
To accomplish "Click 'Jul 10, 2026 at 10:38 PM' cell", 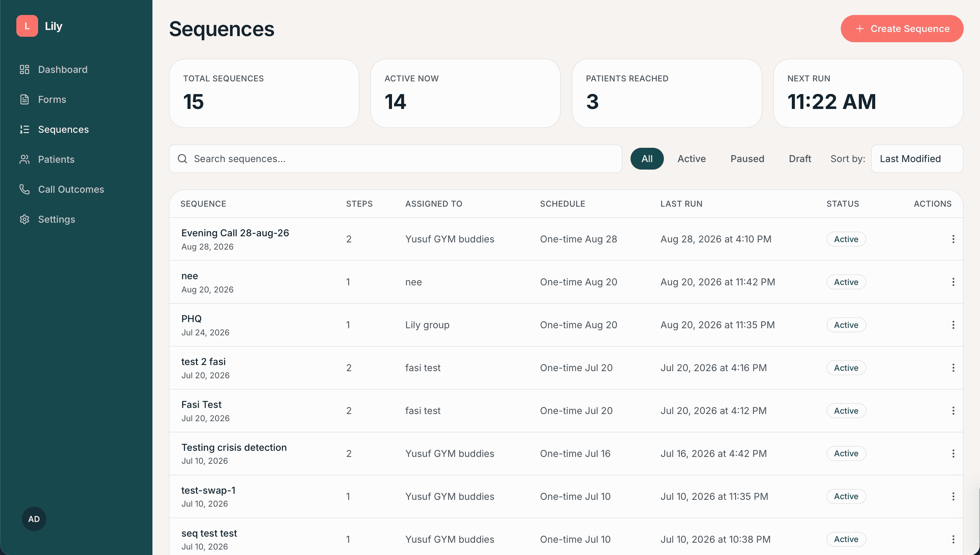I will (x=715, y=539).
